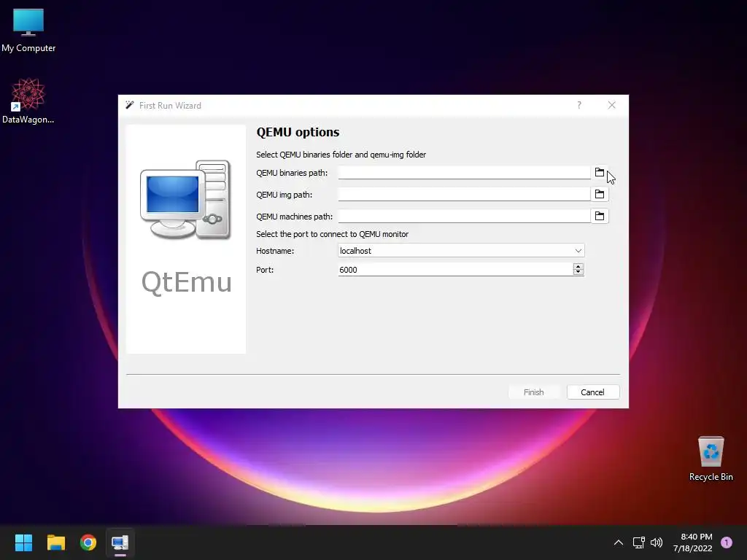Click the Cancel button
The image size is (747, 560).
point(592,392)
